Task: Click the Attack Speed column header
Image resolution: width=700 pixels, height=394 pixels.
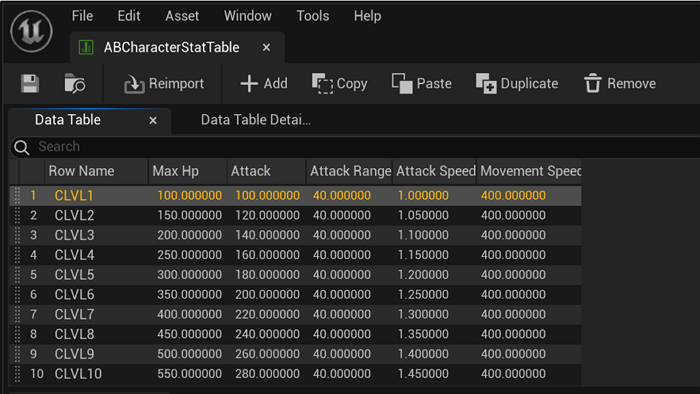Action: pos(435,171)
